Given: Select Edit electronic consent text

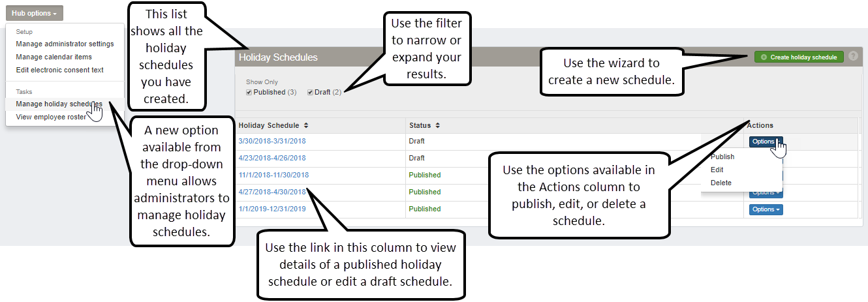Looking at the screenshot, I should coord(59,70).
